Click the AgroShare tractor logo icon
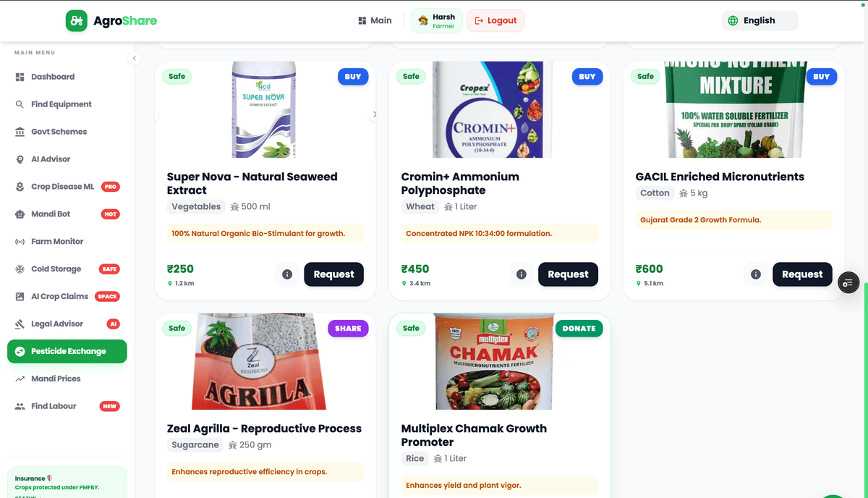The image size is (868, 498). point(76,20)
